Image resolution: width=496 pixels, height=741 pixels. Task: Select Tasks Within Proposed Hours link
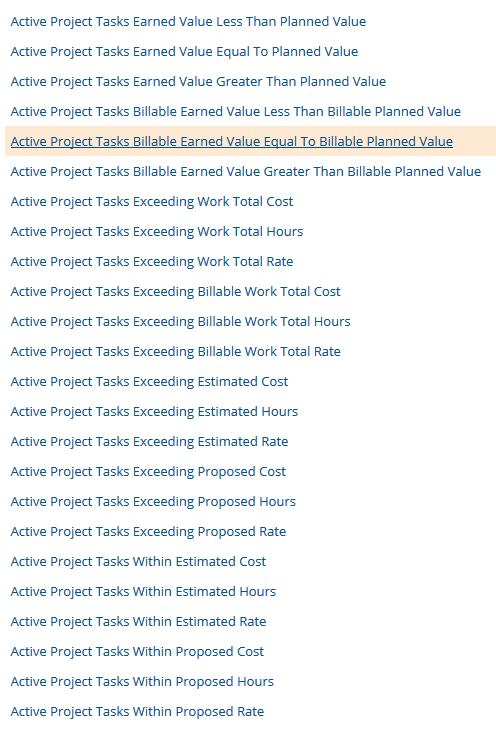[x=142, y=682]
